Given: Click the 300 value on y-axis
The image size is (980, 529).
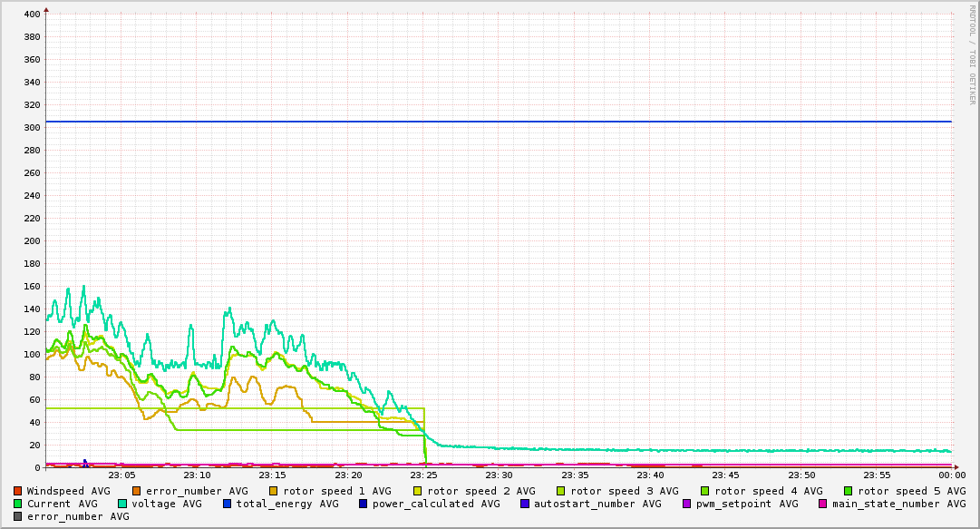Looking at the screenshot, I should tap(33, 128).
